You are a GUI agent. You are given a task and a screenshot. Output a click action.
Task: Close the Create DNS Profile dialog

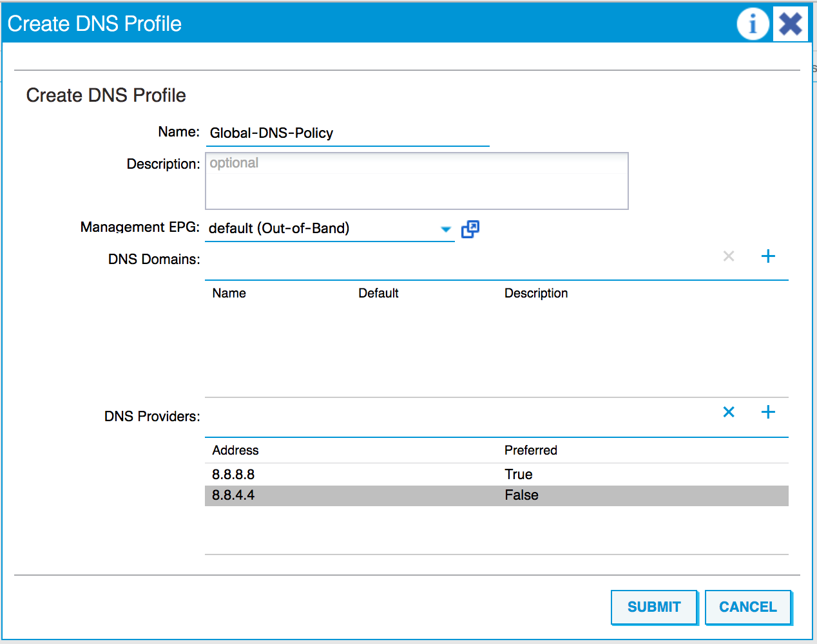[791, 24]
